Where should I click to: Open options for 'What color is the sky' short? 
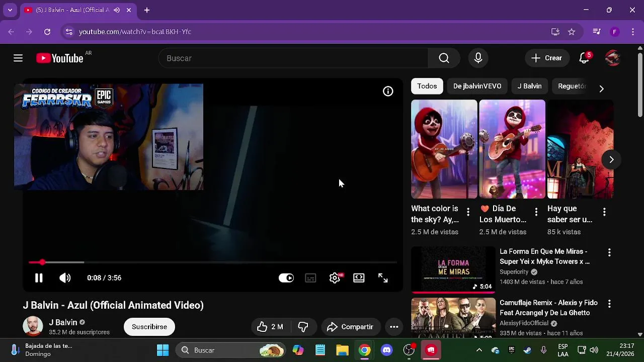coord(468,212)
